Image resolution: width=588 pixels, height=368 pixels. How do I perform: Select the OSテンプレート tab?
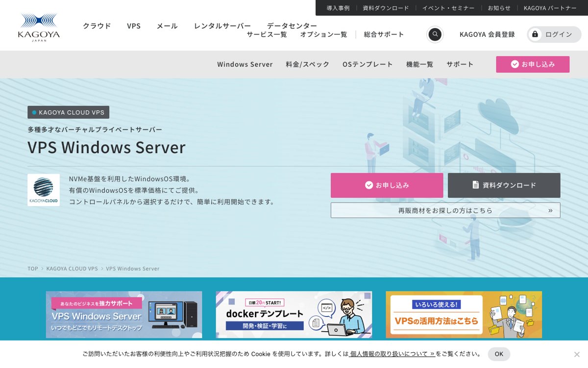[367, 64]
